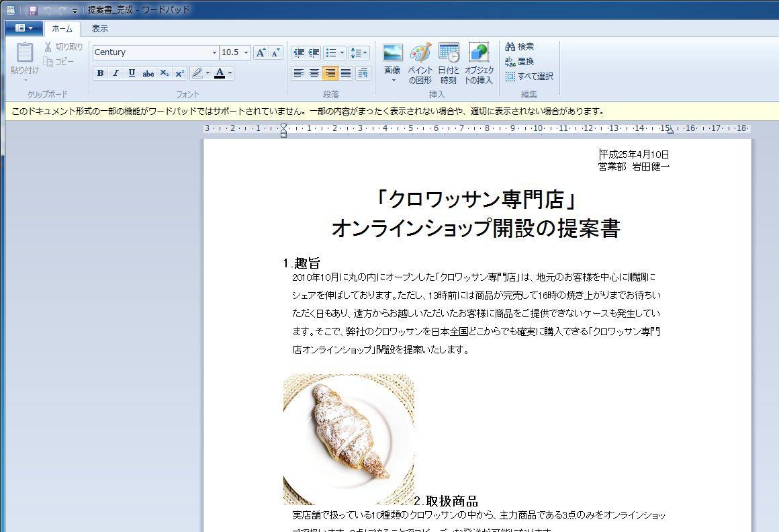Click the heading 1.趣旨

coord(302,263)
